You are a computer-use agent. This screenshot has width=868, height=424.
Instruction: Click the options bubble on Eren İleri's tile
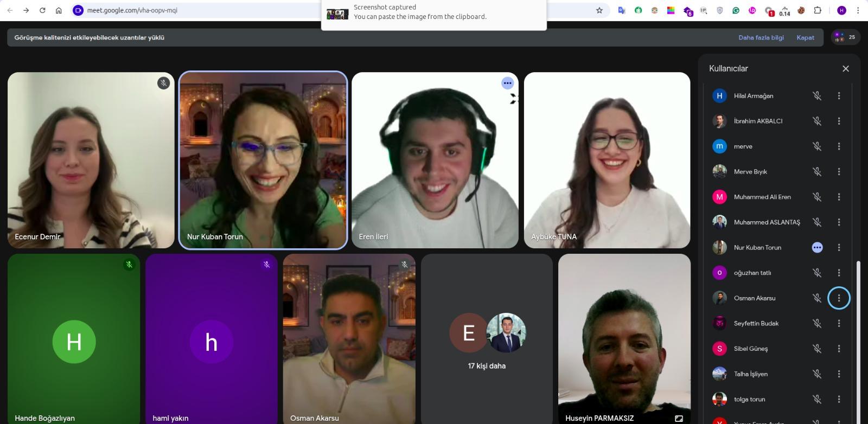pyautogui.click(x=507, y=83)
